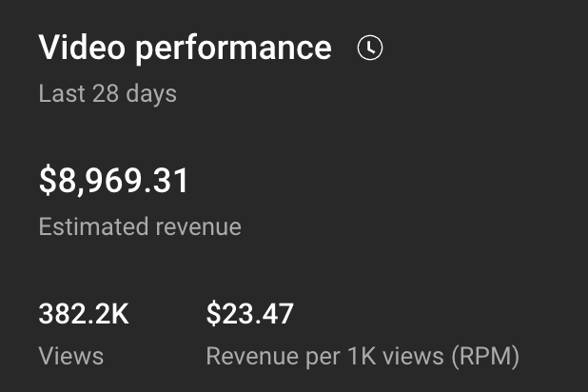This screenshot has height=392, width=588.
Task: Select the Estimated revenue label
Action: pos(140,227)
